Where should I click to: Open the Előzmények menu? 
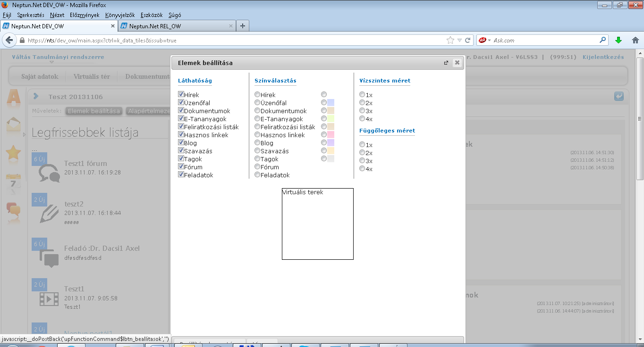85,15
